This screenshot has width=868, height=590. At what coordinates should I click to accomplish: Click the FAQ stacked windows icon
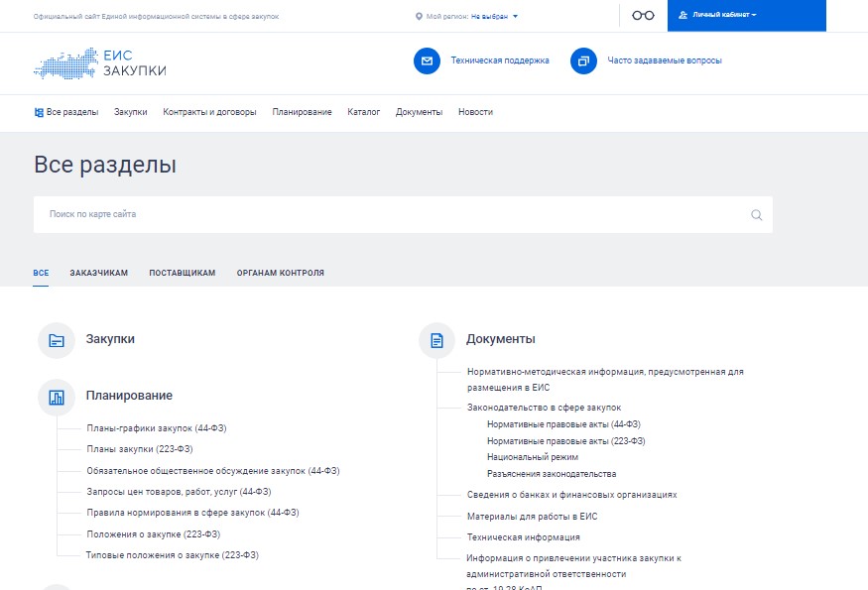pos(583,60)
